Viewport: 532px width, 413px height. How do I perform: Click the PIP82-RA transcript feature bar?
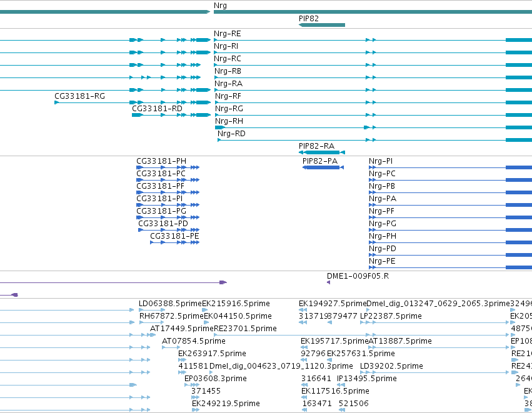click(322, 152)
